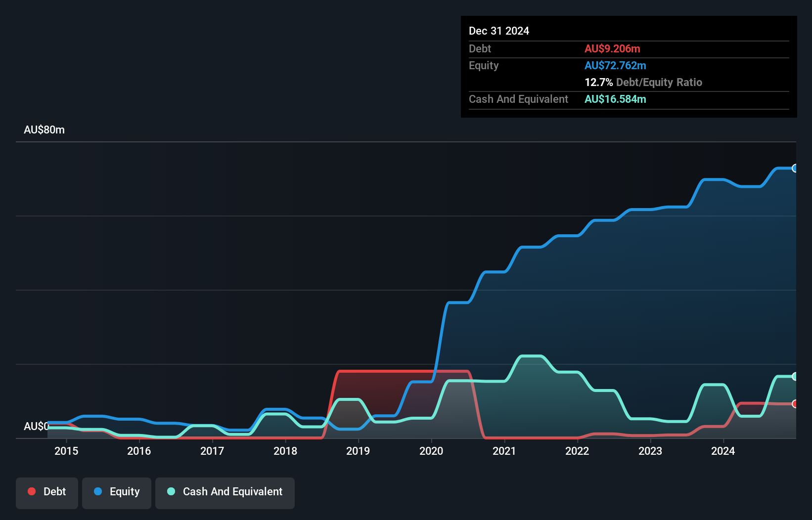Select the blue Equity endpoint marker
Screen dimensions: 812x520
pyautogui.click(x=795, y=168)
